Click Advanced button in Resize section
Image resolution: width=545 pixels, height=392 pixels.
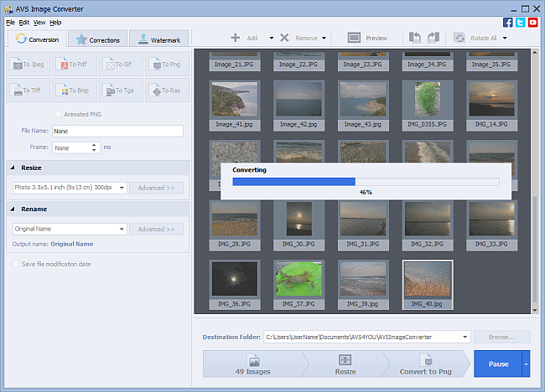click(x=156, y=188)
